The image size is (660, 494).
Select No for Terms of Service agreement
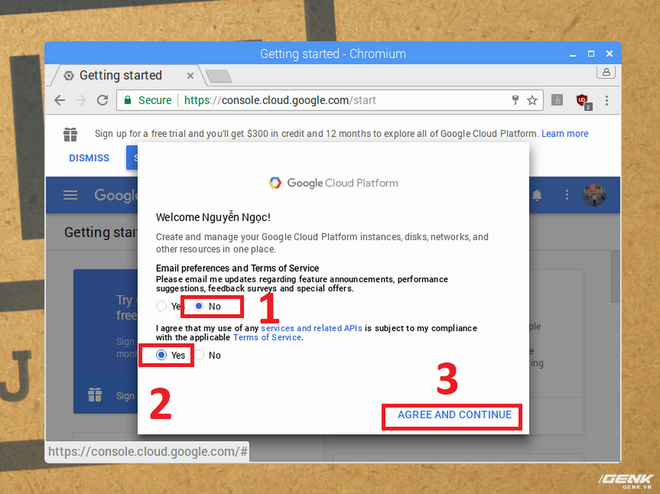click(200, 355)
